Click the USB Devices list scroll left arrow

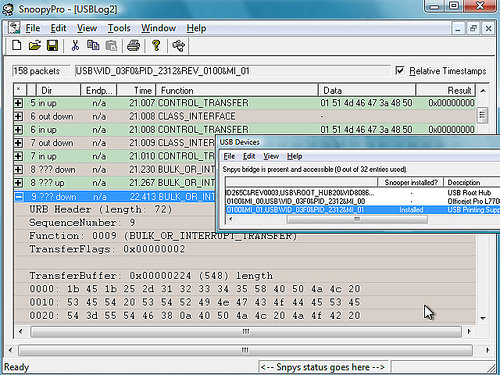tap(231, 219)
